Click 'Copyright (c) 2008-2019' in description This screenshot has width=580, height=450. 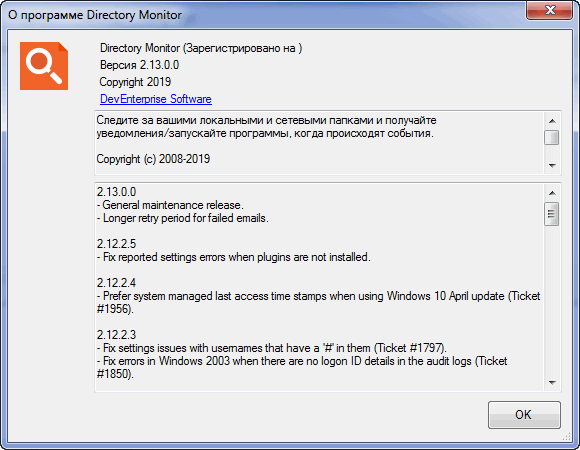[153, 159]
